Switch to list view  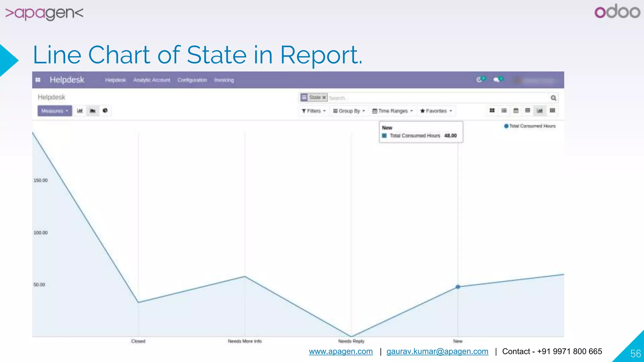(x=504, y=111)
